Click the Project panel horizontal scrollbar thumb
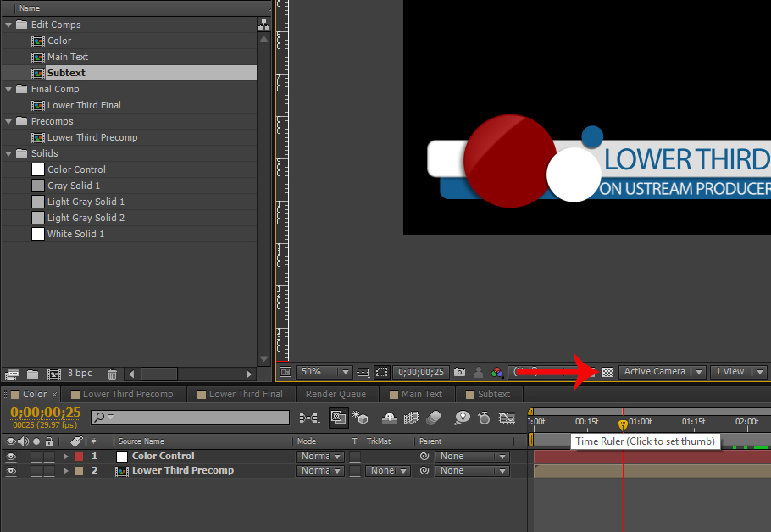This screenshot has width=771, height=532. 159,374
